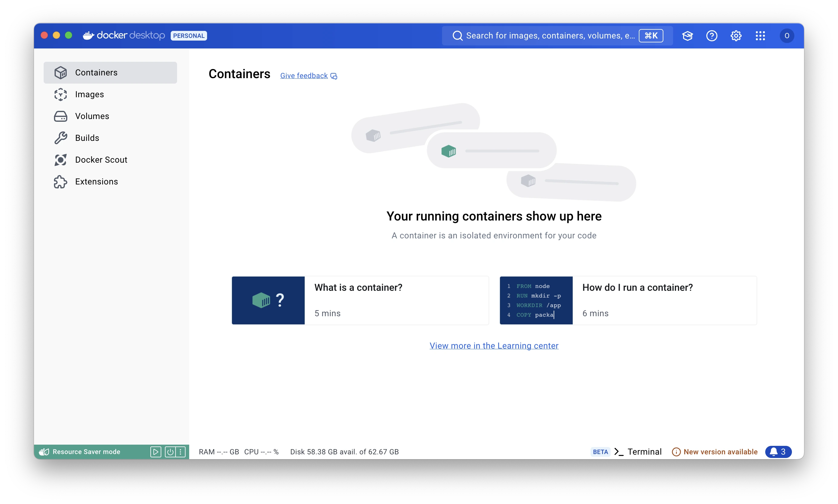Screen dimensions: 838x504
Task: Focus the search images and containers field
Action: pyautogui.click(x=557, y=36)
